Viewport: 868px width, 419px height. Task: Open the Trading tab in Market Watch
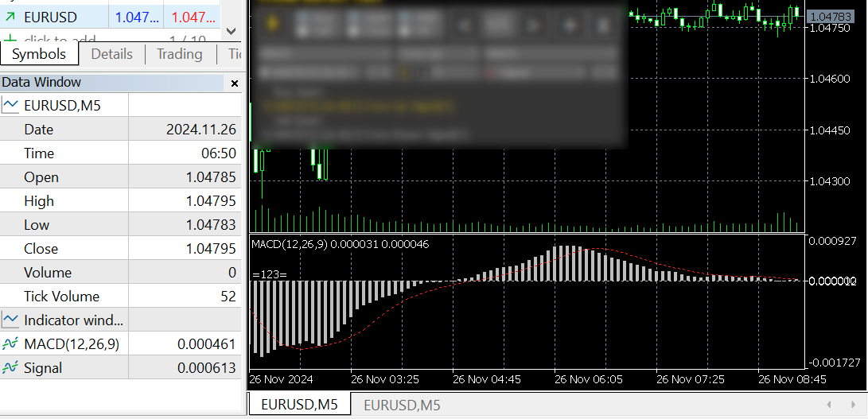point(179,54)
